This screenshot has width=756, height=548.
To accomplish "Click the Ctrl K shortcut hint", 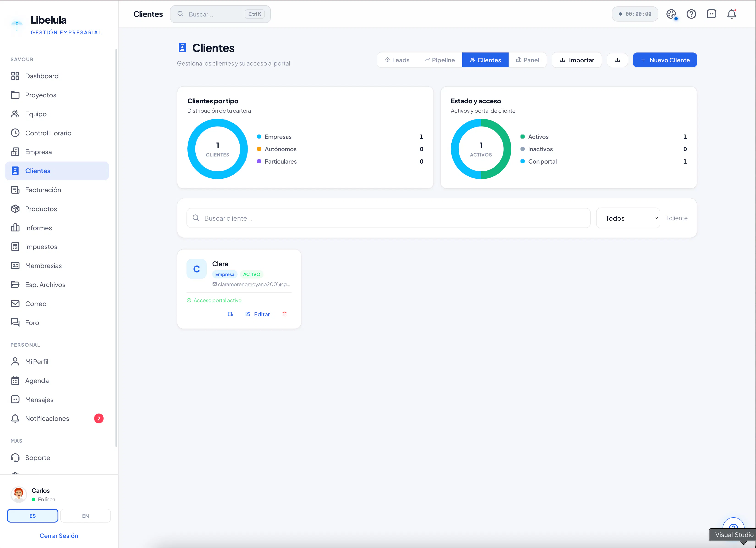I will point(255,14).
